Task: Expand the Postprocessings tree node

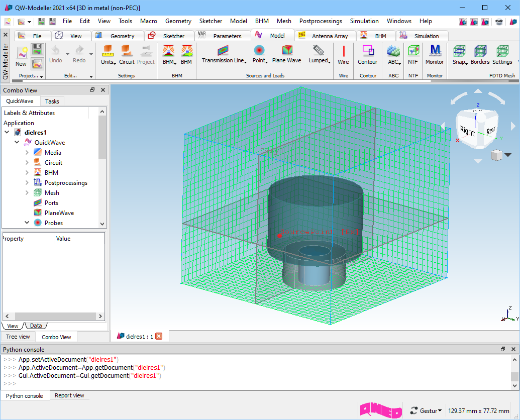Action: [x=27, y=183]
